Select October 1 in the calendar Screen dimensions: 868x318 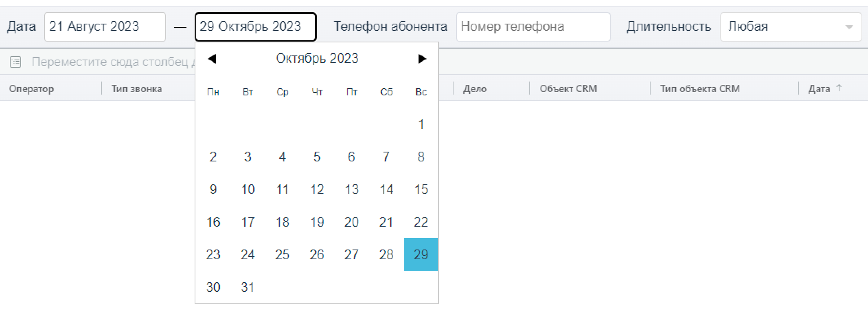coord(421,124)
